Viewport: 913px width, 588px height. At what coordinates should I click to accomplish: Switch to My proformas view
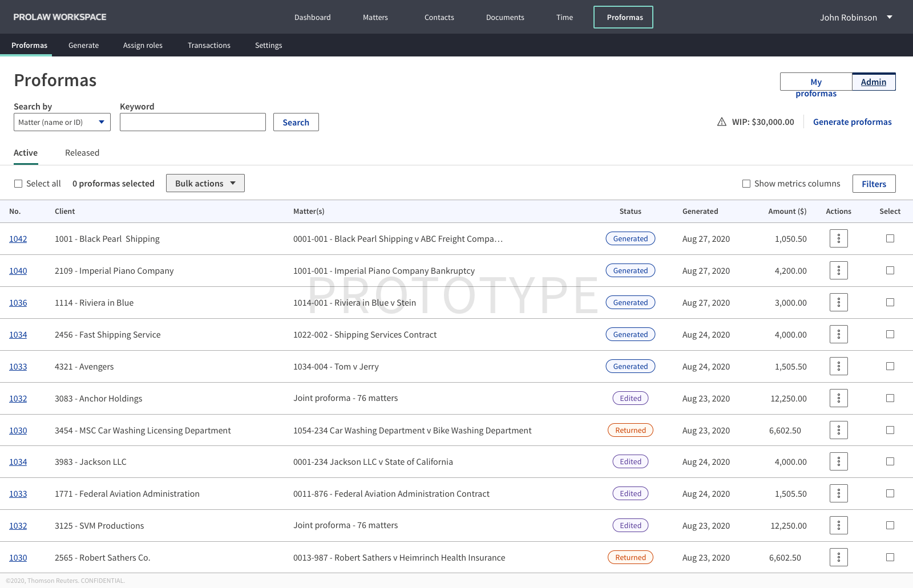(x=816, y=82)
